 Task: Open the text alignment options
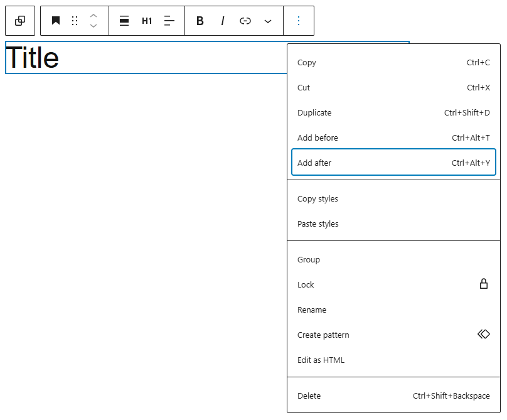click(169, 21)
